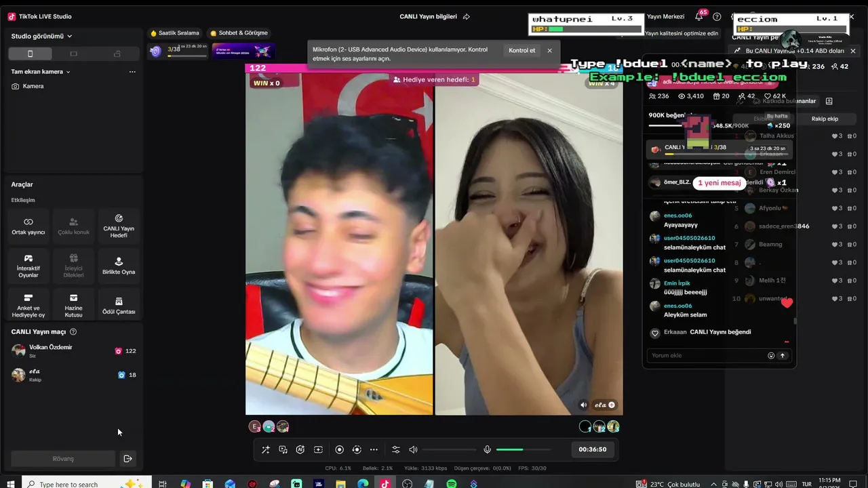
Task: Mute the speaker output
Action: tap(413, 449)
